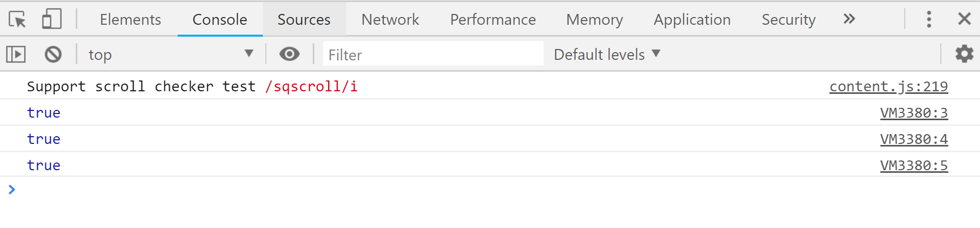Expand the Default levels dropdown
The height and width of the screenshot is (228, 980).
tap(607, 54)
